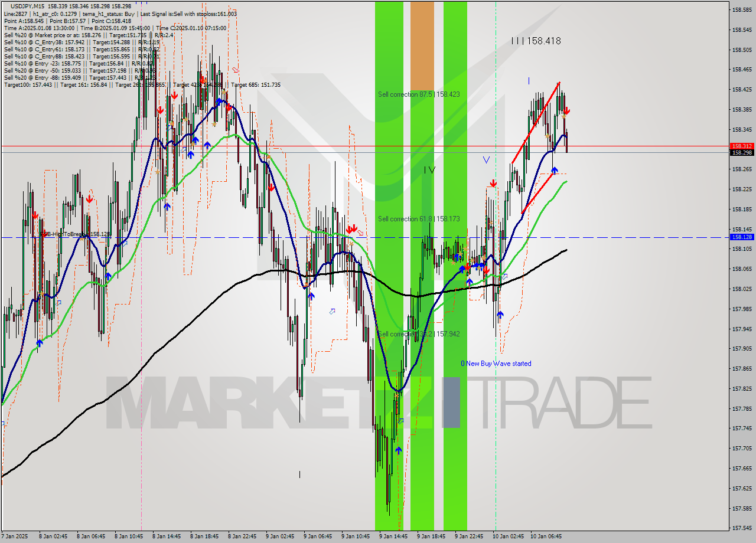Click the 'Sell %10 @ C_Entry88: 158.423' line

82,56
